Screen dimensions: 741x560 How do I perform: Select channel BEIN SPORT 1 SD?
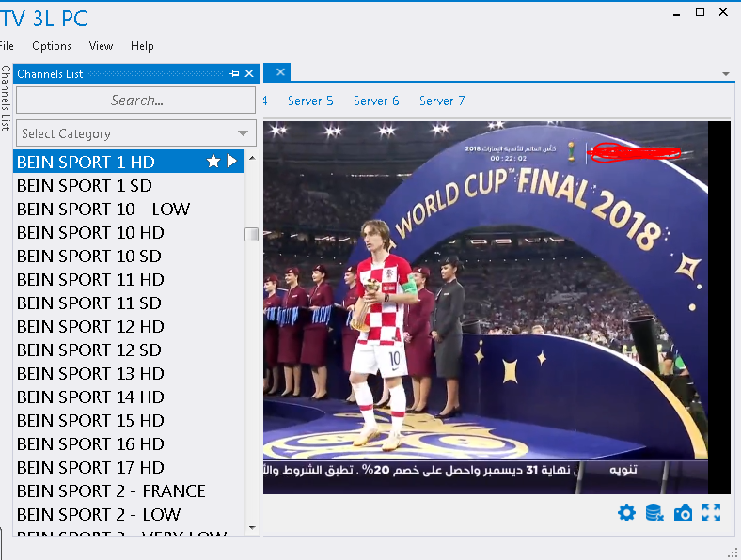(x=128, y=185)
